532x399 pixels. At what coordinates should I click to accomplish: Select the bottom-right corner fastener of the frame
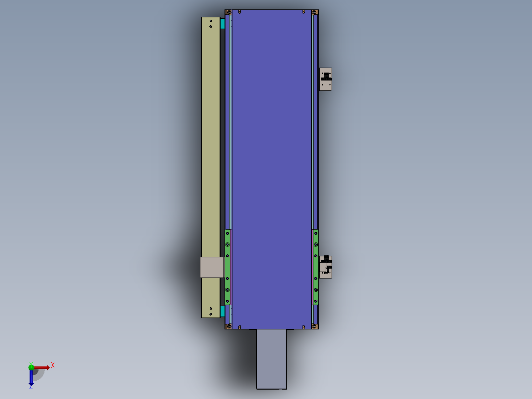coord(314,326)
